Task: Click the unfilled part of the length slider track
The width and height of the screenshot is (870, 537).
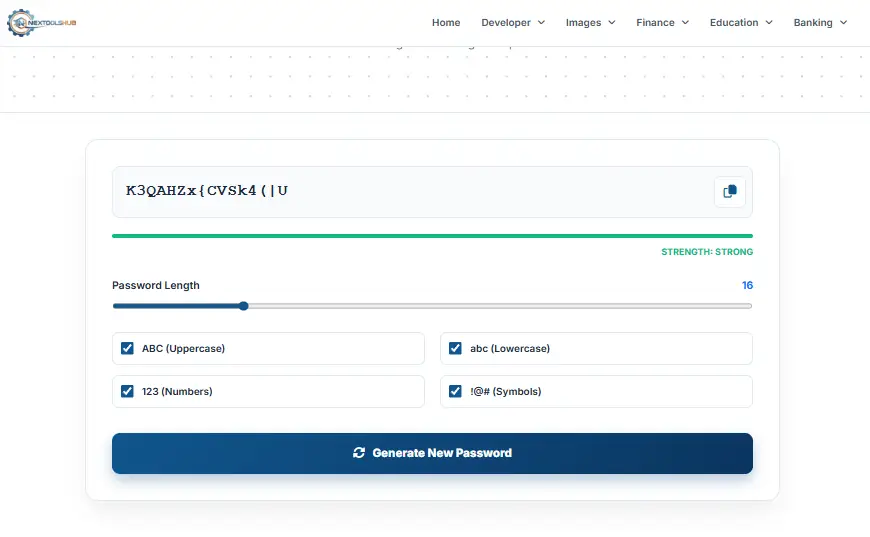Action: click(x=500, y=306)
